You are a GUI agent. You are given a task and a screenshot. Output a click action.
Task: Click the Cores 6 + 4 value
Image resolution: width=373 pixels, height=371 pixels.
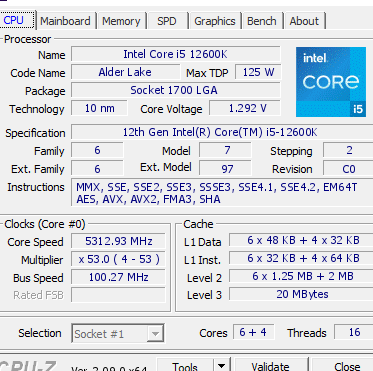(253, 332)
